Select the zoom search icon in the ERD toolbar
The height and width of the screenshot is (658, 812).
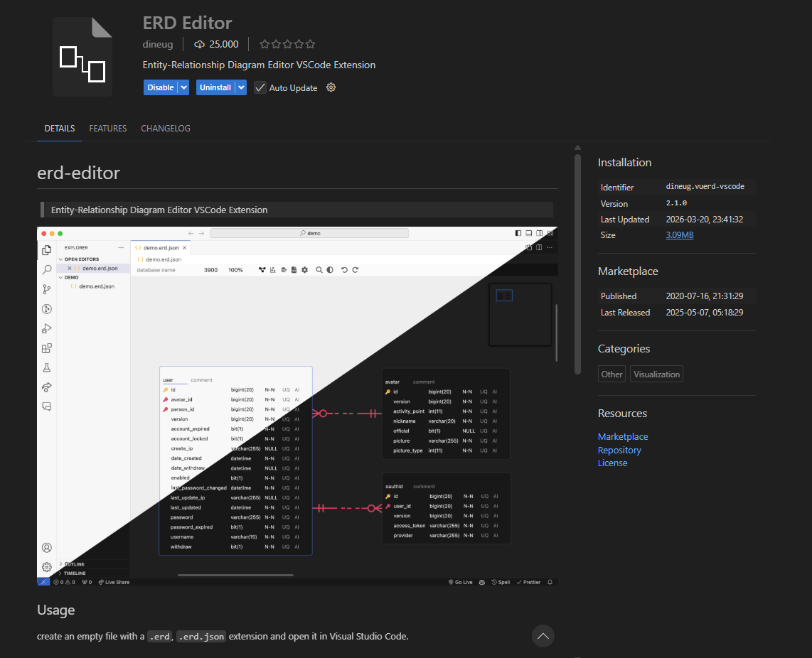click(x=319, y=270)
